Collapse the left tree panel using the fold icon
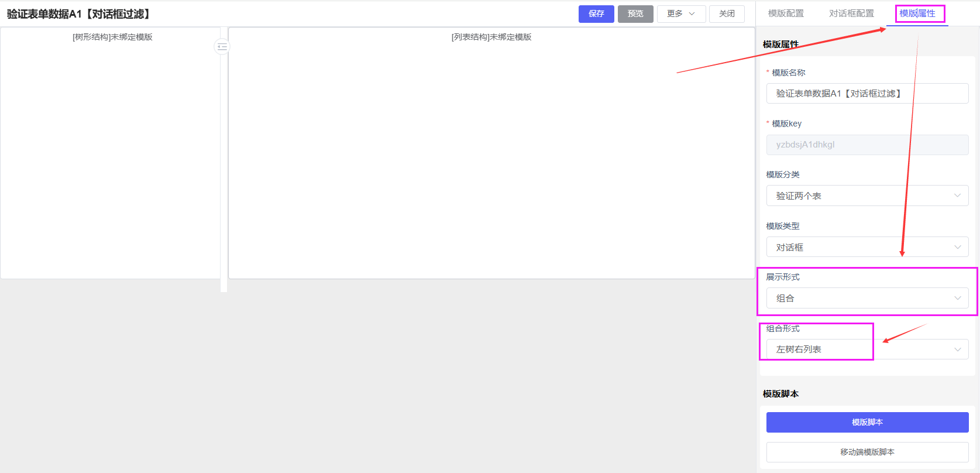 pos(222,46)
